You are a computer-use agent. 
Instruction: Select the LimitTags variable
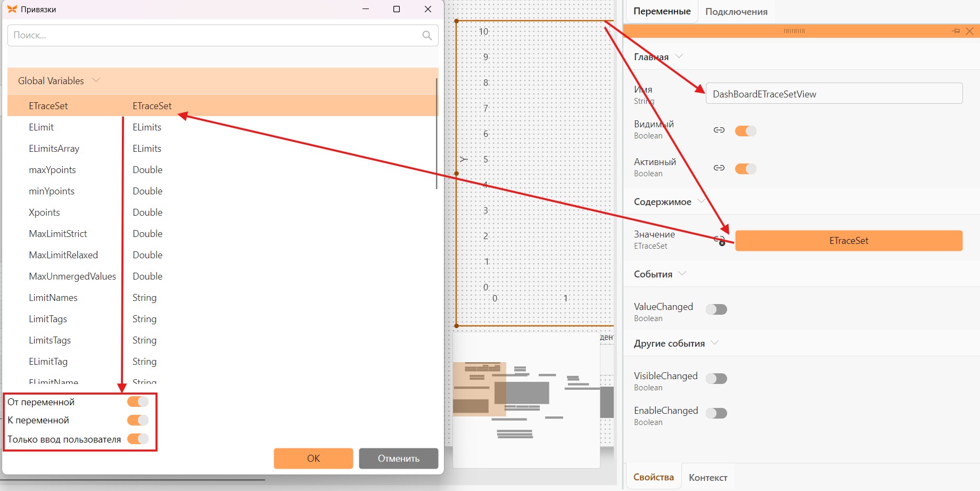click(x=222, y=319)
